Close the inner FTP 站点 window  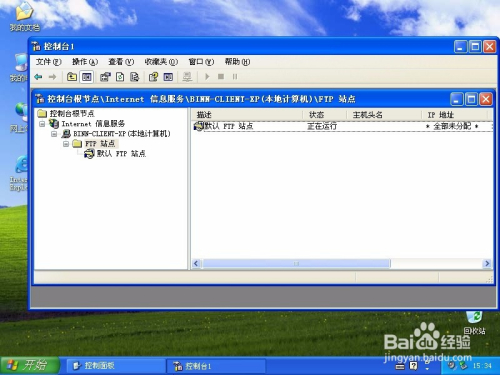point(486,99)
